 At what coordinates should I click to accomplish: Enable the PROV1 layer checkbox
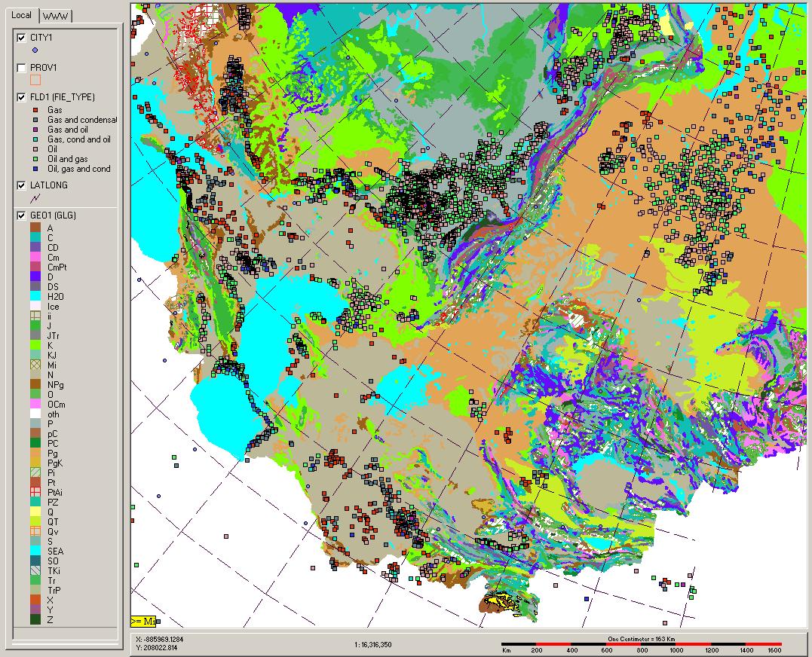22,68
